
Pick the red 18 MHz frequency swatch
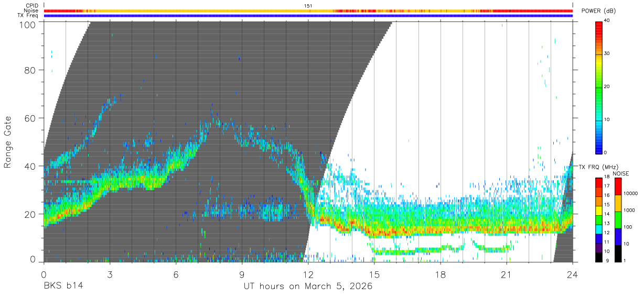point(598,181)
